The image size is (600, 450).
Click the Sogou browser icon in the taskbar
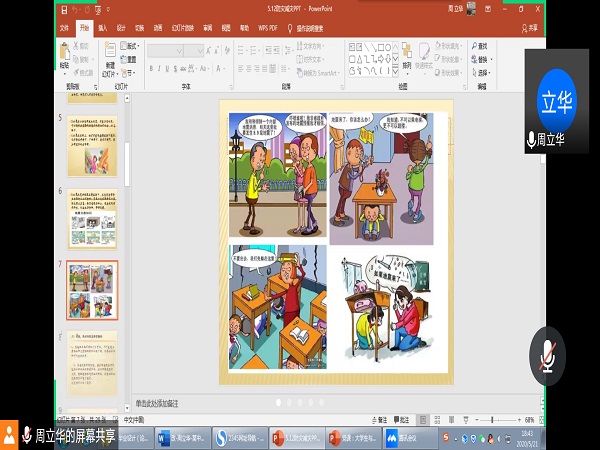(222, 436)
